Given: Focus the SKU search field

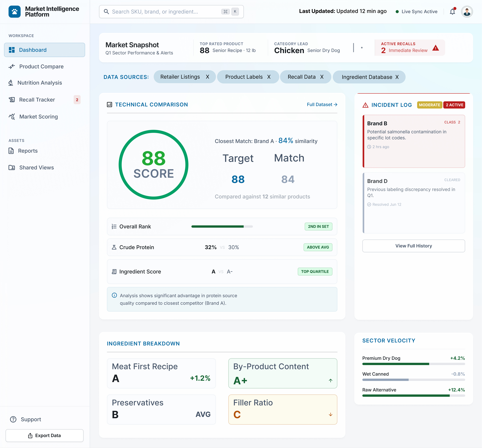Looking at the screenshot, I should point(171,12).
